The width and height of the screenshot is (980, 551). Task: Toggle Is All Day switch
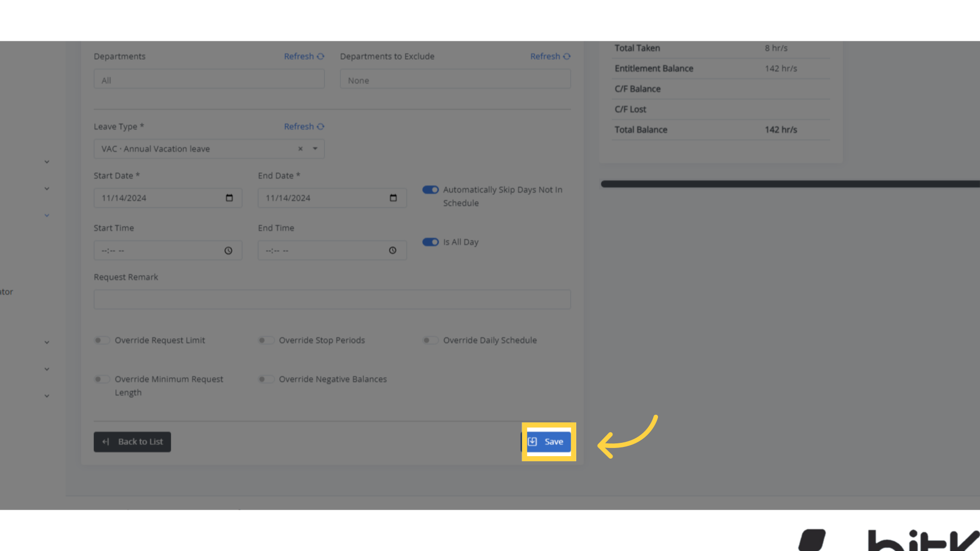pos(430,242)
